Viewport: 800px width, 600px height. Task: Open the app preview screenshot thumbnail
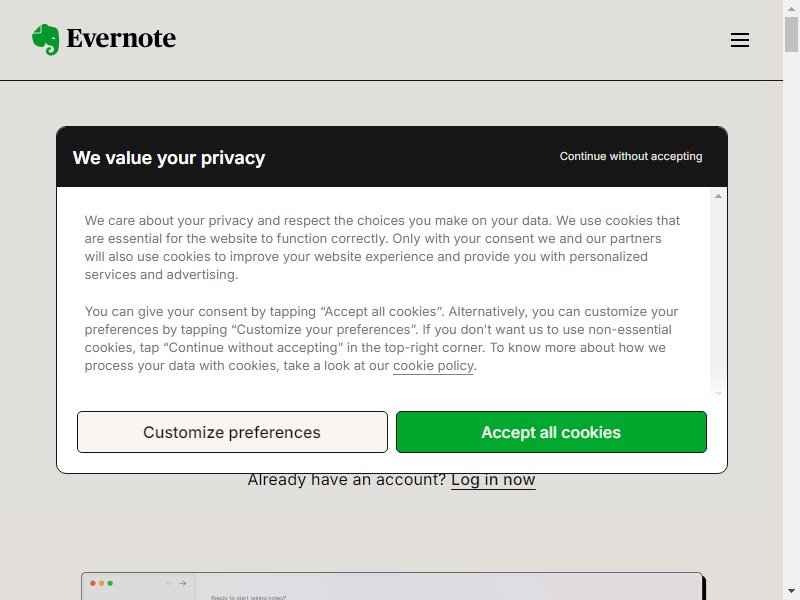[x=392, y=586]
